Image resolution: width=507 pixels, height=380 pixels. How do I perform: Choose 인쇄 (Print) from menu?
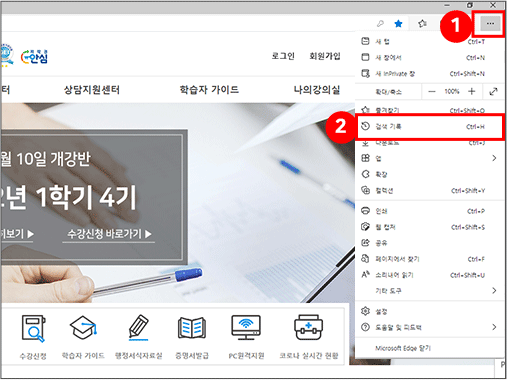(x=430, y=211)
